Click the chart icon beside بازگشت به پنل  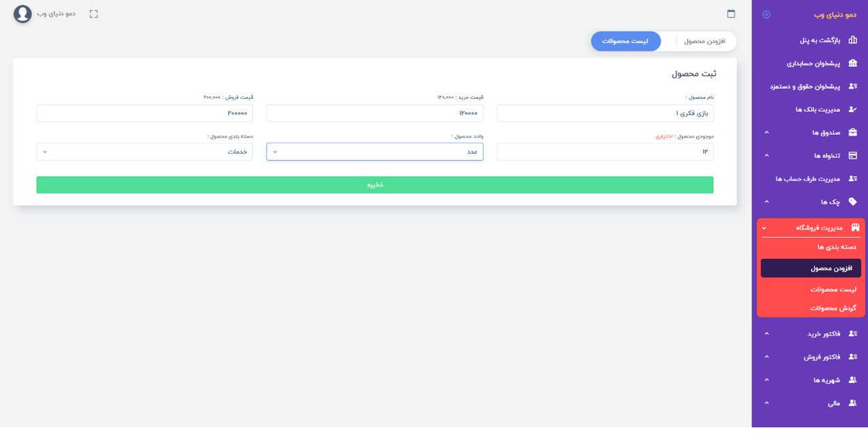click(x=852, y=40)
